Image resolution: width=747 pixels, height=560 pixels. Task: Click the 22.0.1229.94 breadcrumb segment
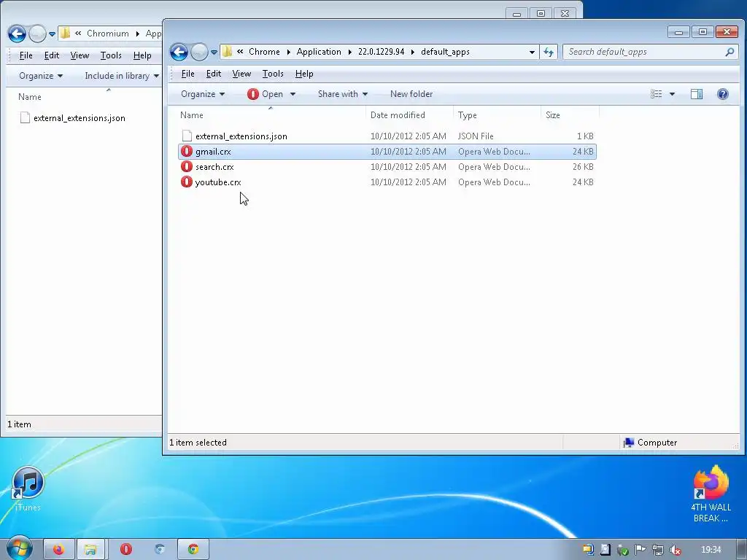[381, 52]
